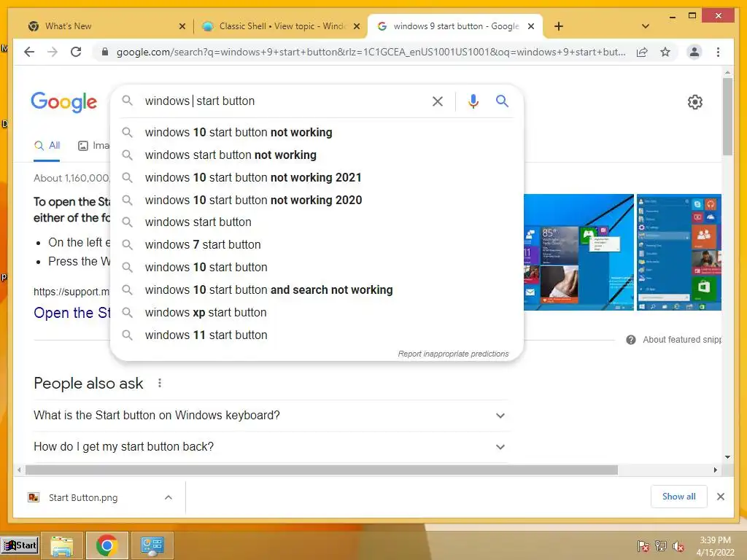
Task: Click the vertical scrollbar thumb
Action: [x=727, y=117]
